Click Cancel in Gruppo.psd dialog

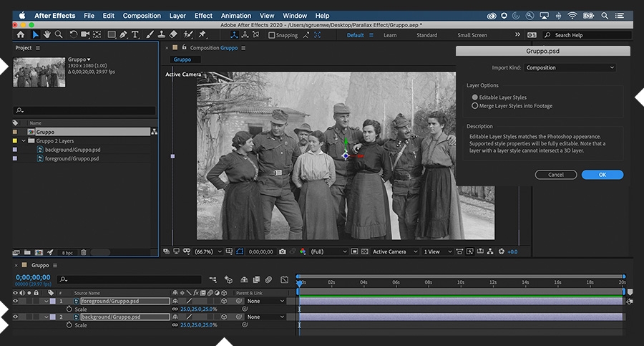[556, 175]
